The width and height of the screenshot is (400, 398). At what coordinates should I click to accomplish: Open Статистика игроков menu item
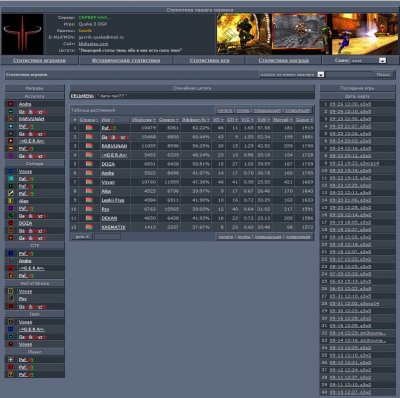coord(39,60)
